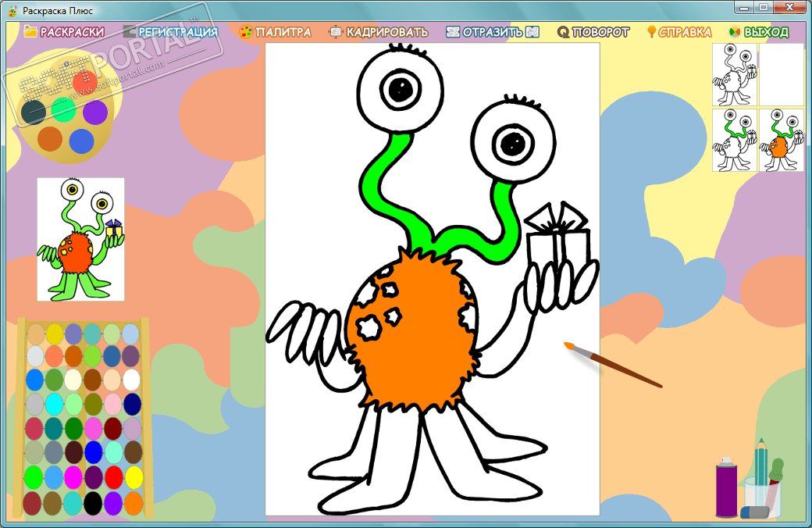Choose the orange swatch in the bottom row
812x528 pixels.
(x=134, y=503)
